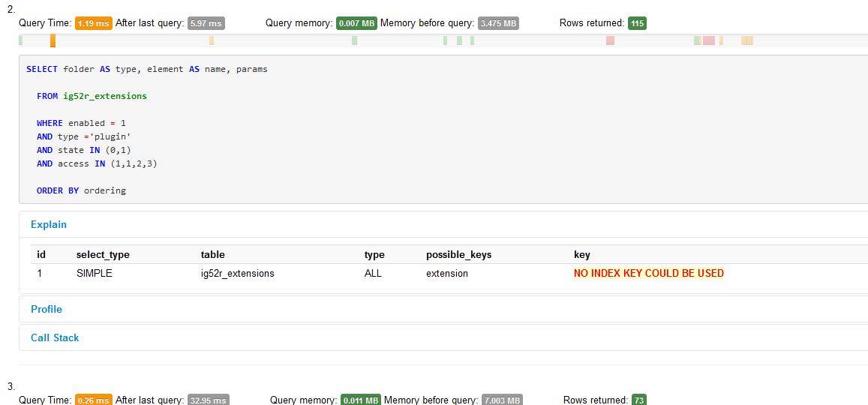Click the 3.475 MB memory badge
The image size is (868, 405).
[498, 23]
